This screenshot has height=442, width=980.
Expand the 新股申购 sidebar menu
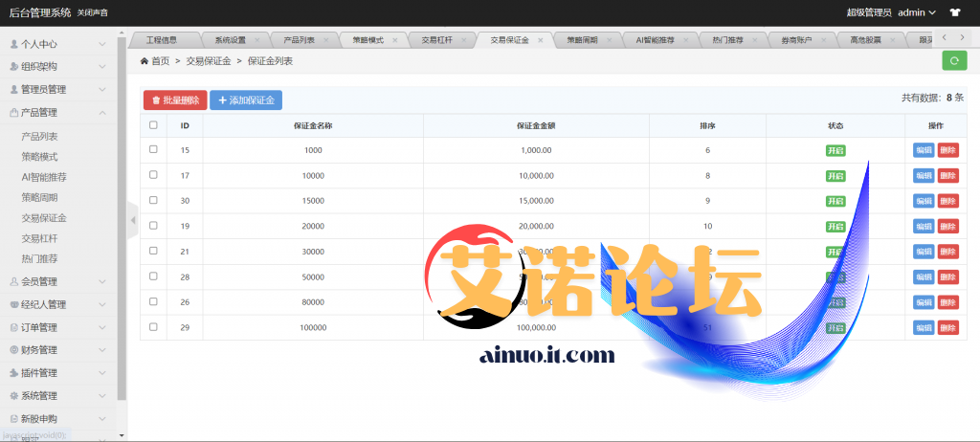click(58, 419)
